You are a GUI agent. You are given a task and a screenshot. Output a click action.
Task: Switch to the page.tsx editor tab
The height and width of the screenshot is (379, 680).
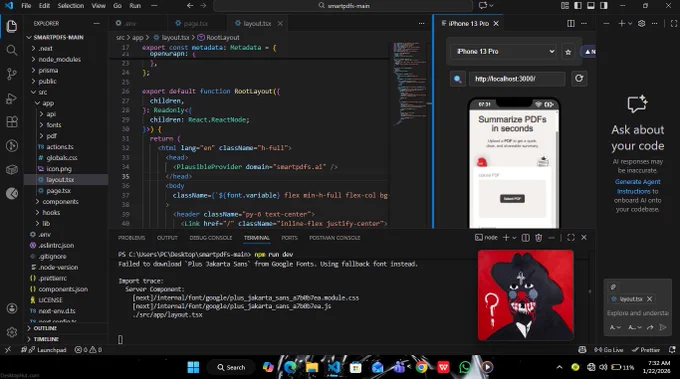pos(196,23)
